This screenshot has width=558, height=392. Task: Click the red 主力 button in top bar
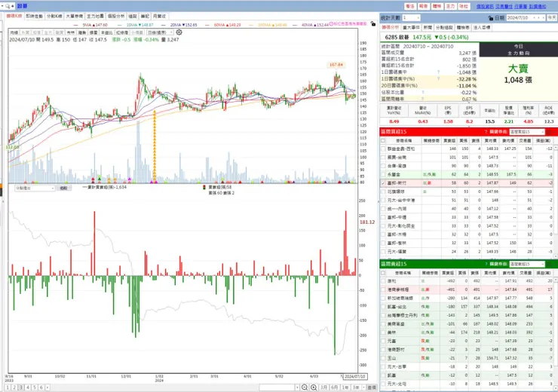tap(450, 6)
